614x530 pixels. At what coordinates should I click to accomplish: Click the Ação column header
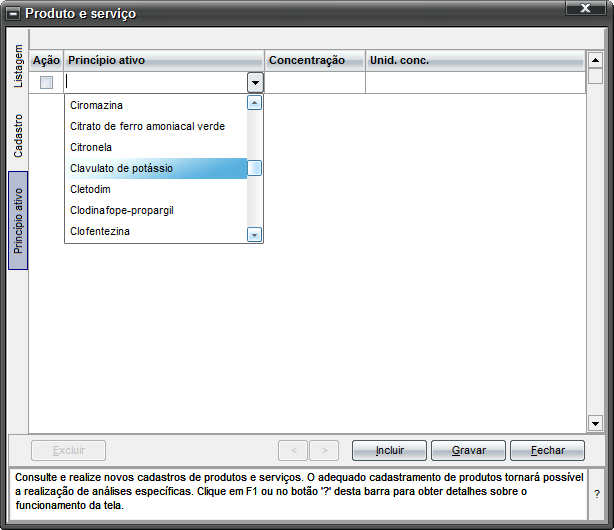pos(46,60)
